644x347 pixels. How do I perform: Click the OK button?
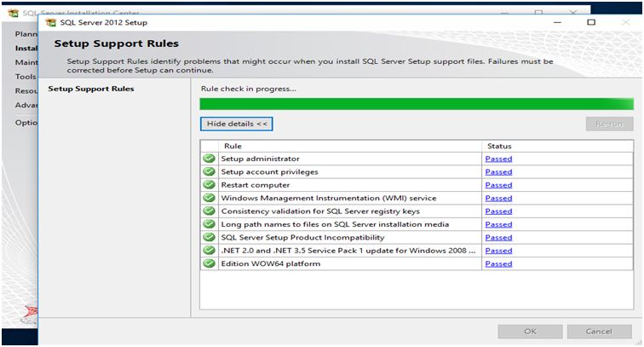[x=530, y=332]
